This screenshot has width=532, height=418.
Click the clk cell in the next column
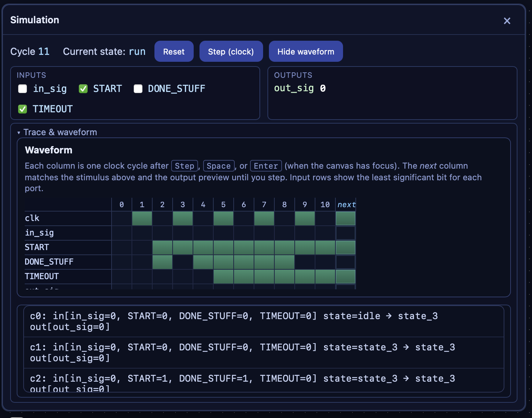click(346, 218)
